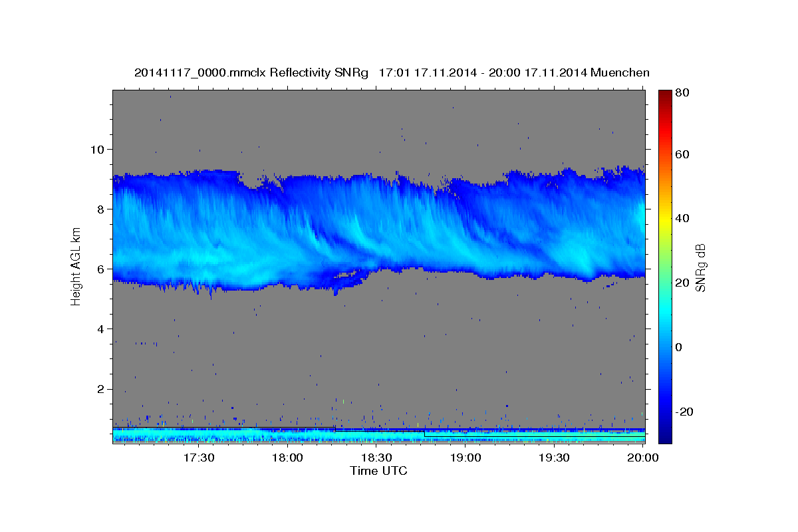Click the 20:00 time tick label

[x=643, y=458]
